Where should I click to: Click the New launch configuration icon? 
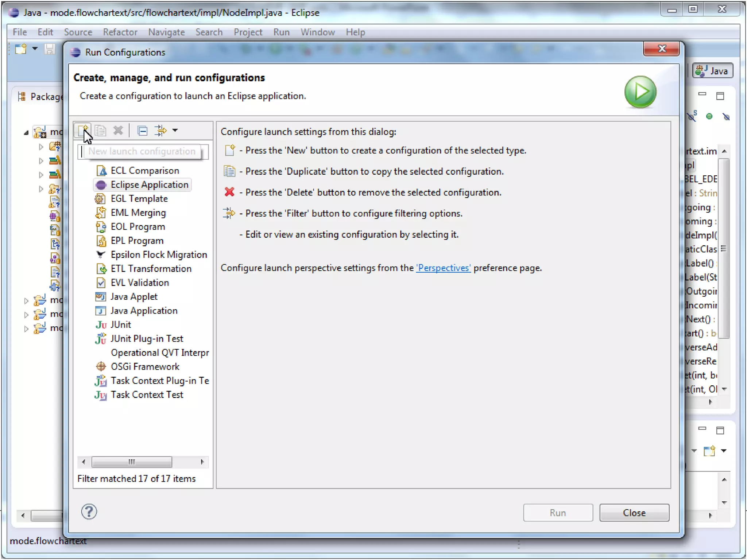(82, 130)
